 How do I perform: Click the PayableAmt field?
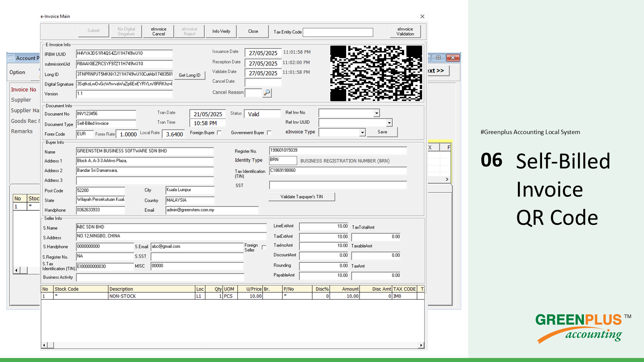[x=324, y=276]
